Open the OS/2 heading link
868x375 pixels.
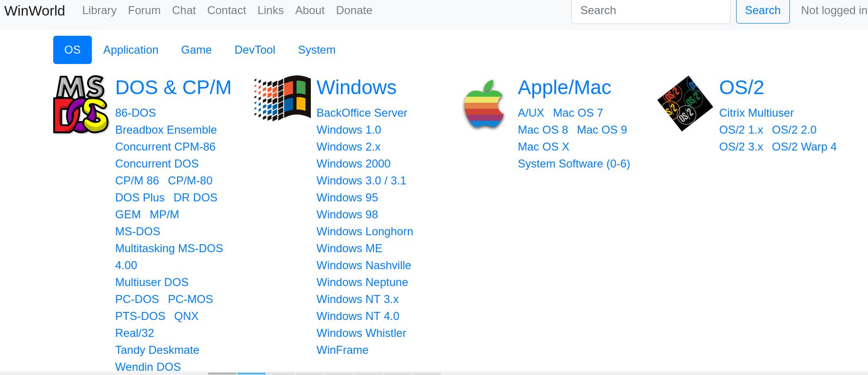pos(741,88)
